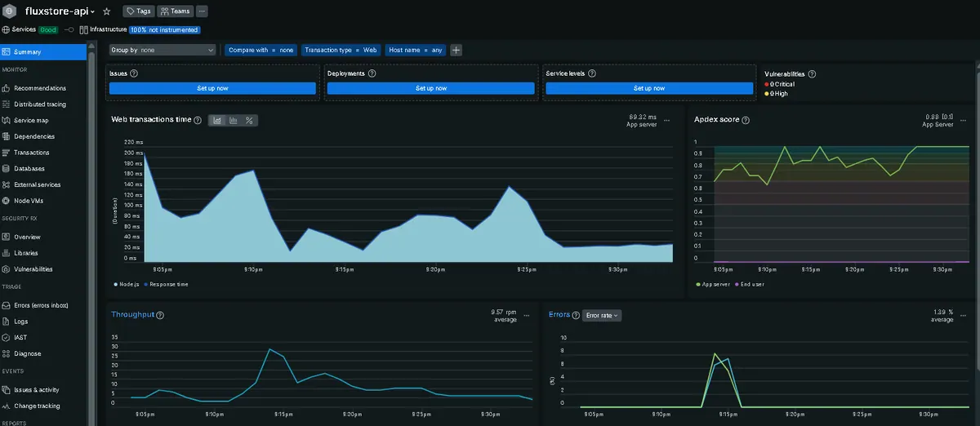Click the 0 Critical vulnerabilities count

[x=779, y=84]
